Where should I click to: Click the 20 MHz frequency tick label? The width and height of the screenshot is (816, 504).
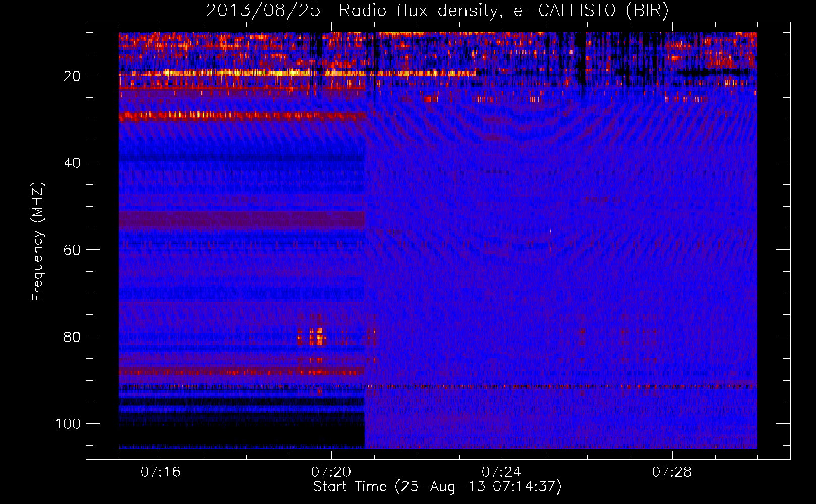tap(72, 76)
